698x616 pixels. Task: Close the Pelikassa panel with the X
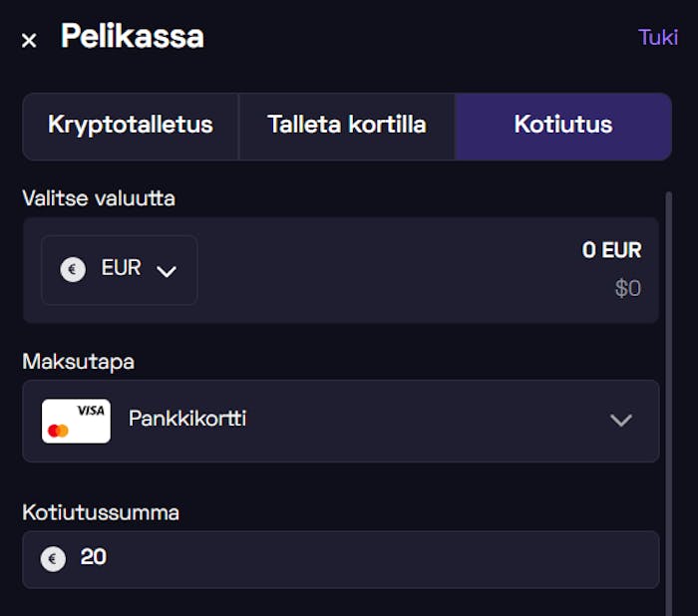pos(29,40)
